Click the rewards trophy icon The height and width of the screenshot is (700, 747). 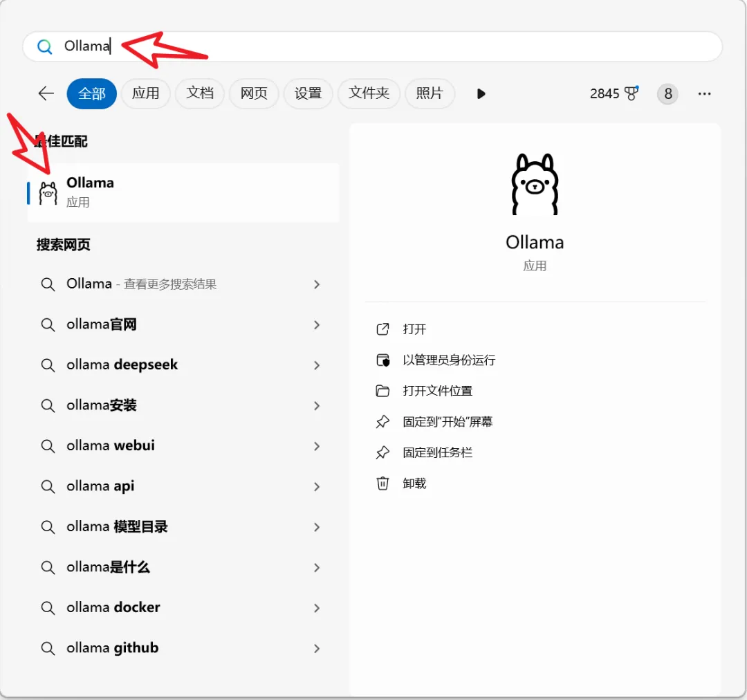(631, 93)
